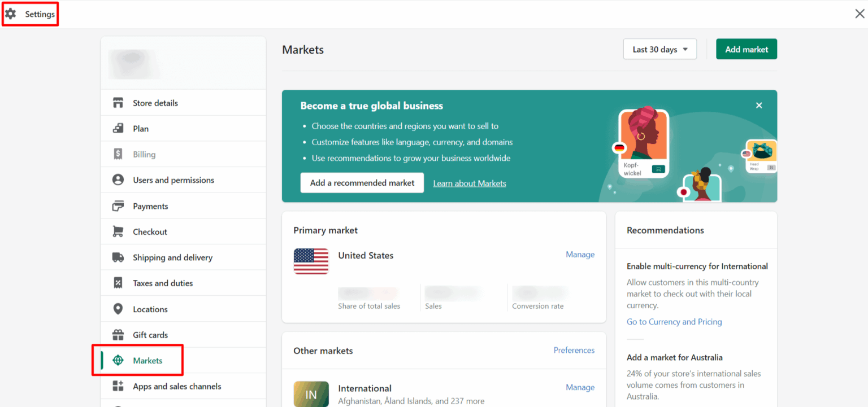Click the Add market button
The width and height of the screenshot is (868, 407).
coord(746,49)
